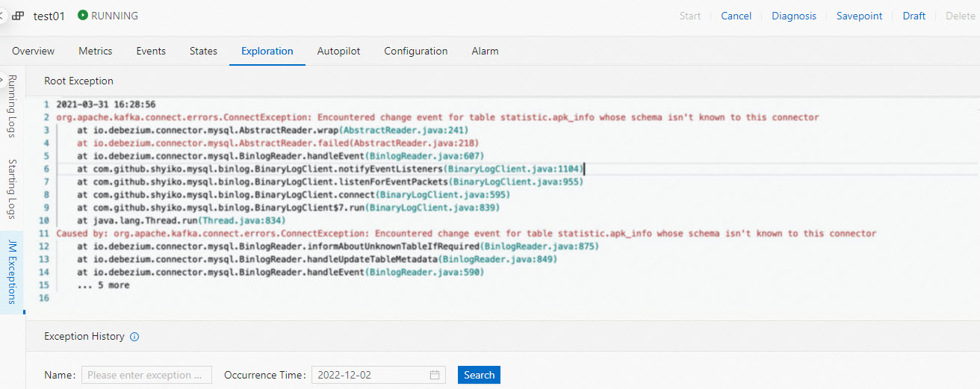Open the Occurrence Time date picker
The width and height of the screenshot is (980, 389).
[371, 375]
